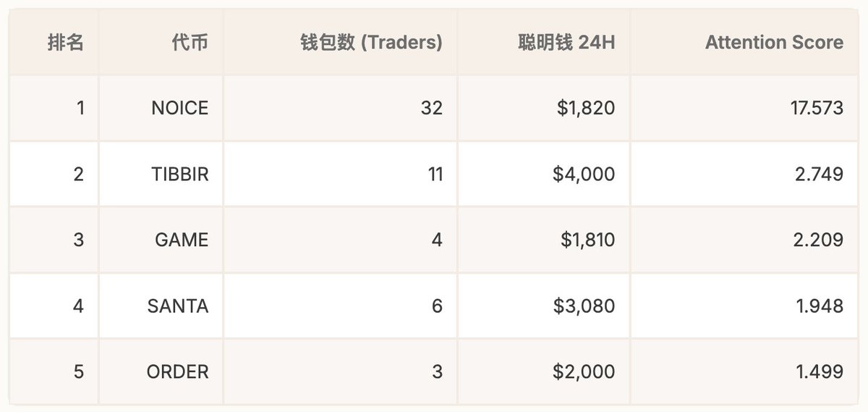Select the SANTA token cell

click(177, 306)
